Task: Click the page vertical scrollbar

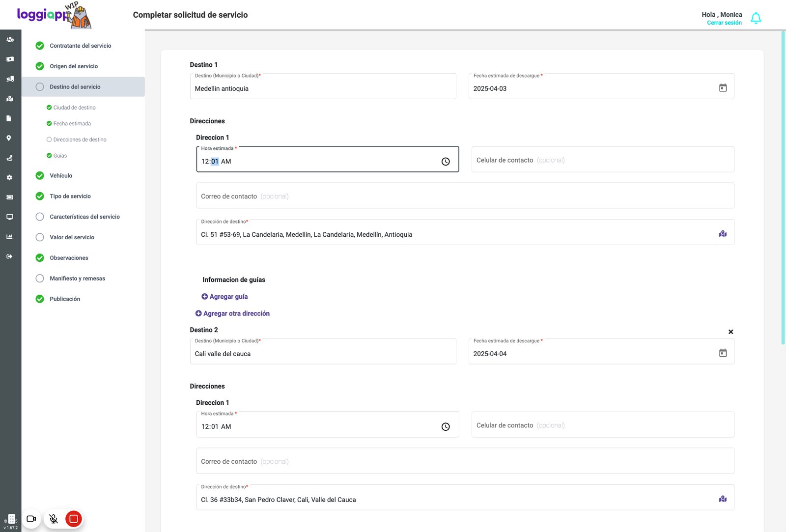Action: (783, 187)
